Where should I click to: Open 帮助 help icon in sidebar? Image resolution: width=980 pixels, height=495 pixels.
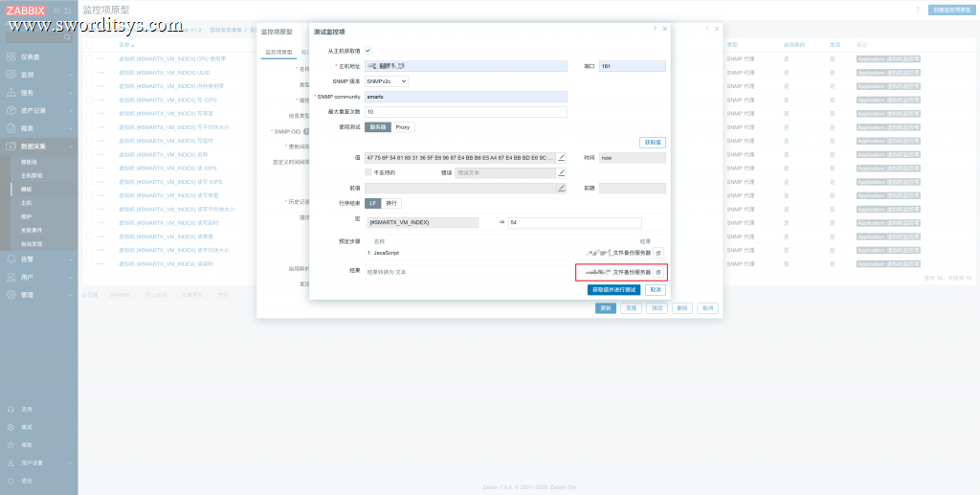point(11,445)
